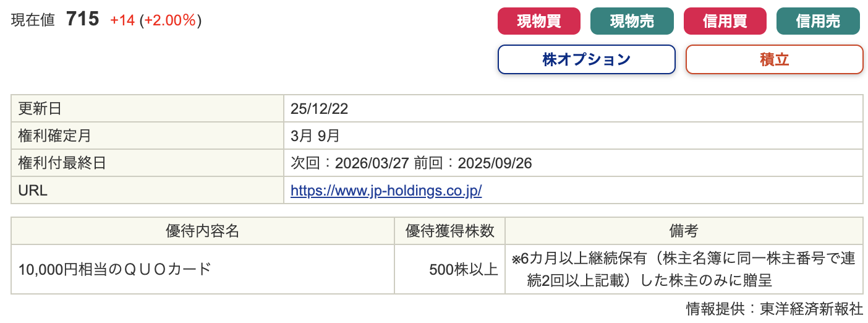Open the 信用買 margin buy order

pos(725,21)
